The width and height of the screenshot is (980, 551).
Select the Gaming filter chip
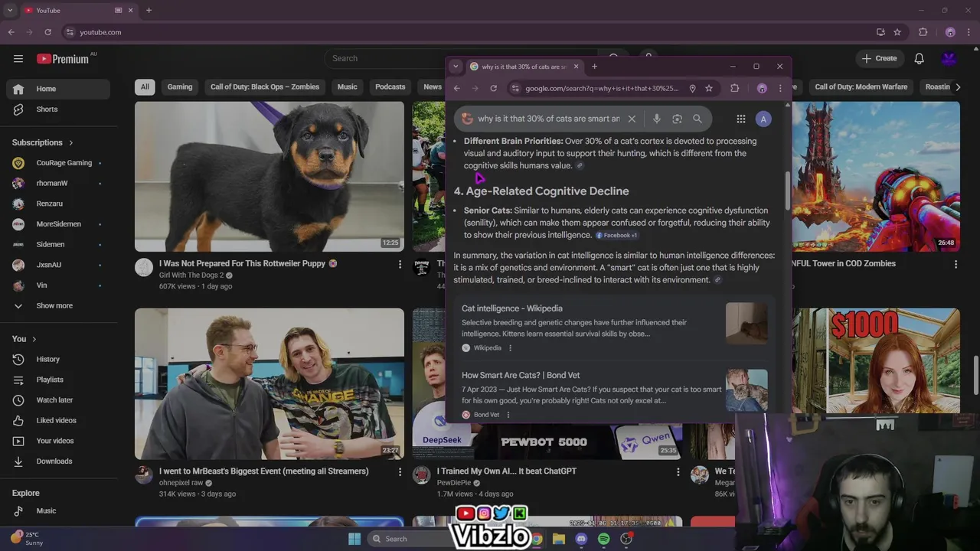click(x=180, y=86)
